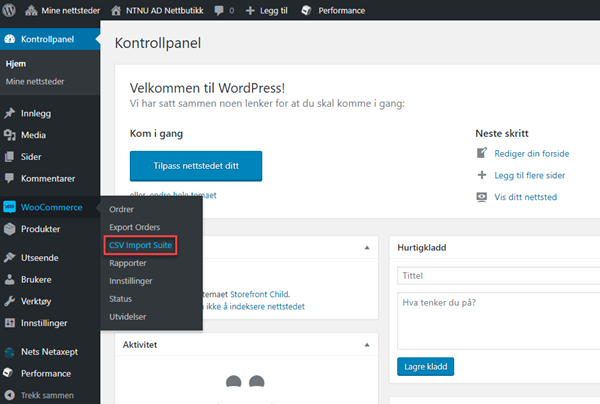This screenshot has height=404, width=600.
Task: Click the edit icon beside Rediger din forside
Action: (x=482, y=153)
